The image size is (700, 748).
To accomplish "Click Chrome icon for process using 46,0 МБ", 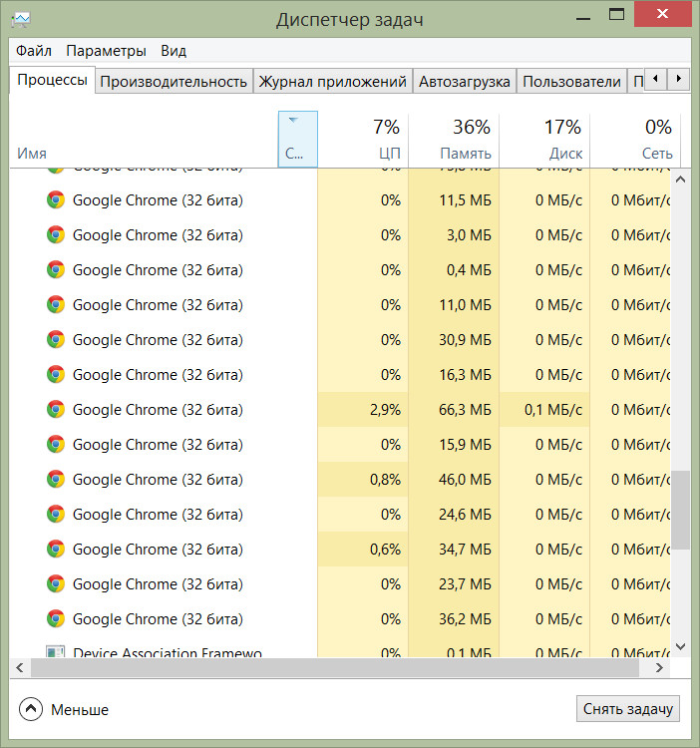I will point(56,479).
